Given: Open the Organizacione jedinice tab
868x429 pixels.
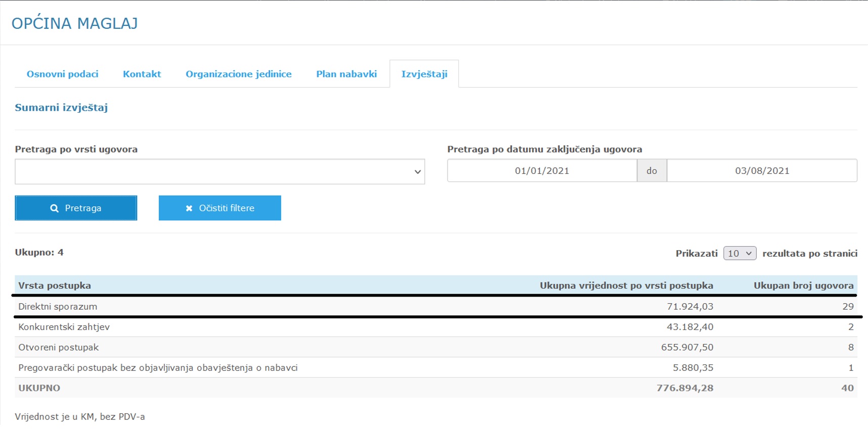Looking at the screenshot, I should [239, 74].
